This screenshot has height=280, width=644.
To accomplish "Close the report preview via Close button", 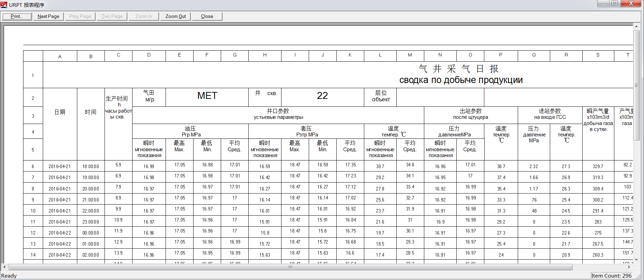I will point(207,16).
